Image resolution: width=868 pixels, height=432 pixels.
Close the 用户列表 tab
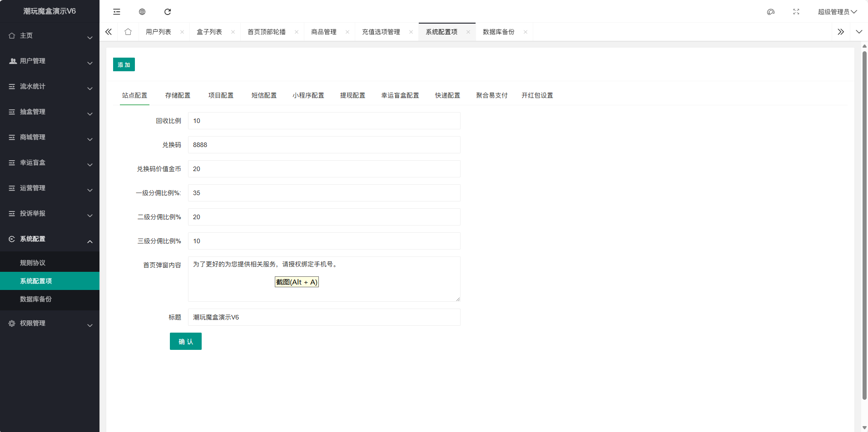182,32
